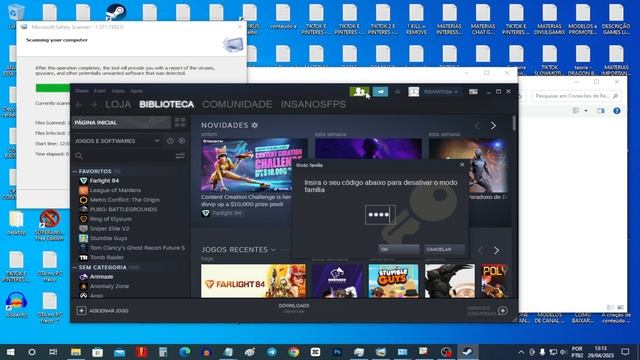This screenshot has width=640, height=360.
Task: Open Telegram from the taskbar
Action: click(271, 352)
